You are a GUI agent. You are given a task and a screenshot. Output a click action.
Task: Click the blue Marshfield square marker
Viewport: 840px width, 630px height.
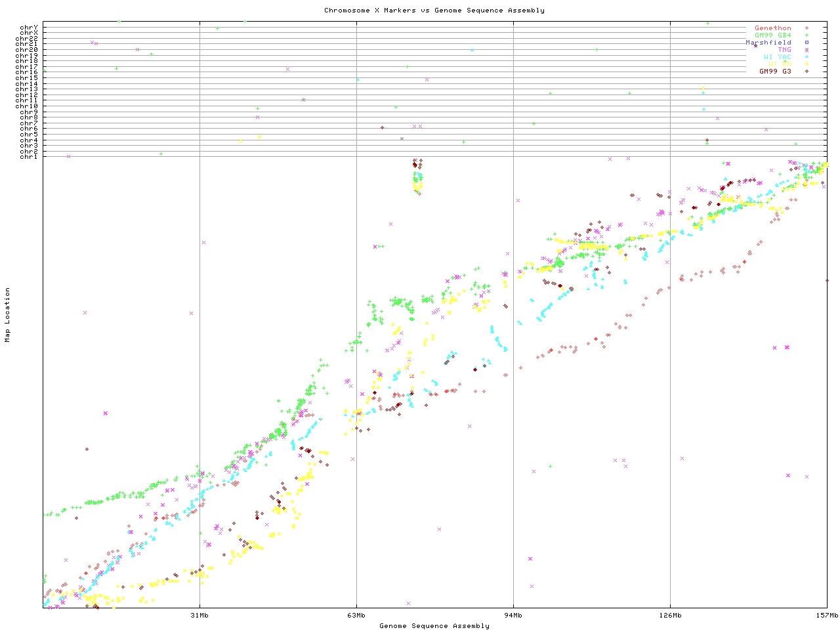(x=807, y=43)
